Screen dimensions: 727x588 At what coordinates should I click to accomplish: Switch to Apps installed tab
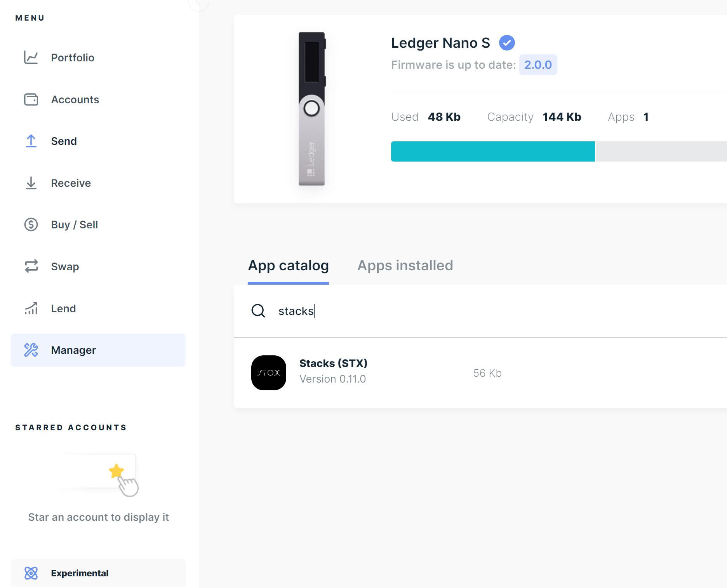coord(405,266)
